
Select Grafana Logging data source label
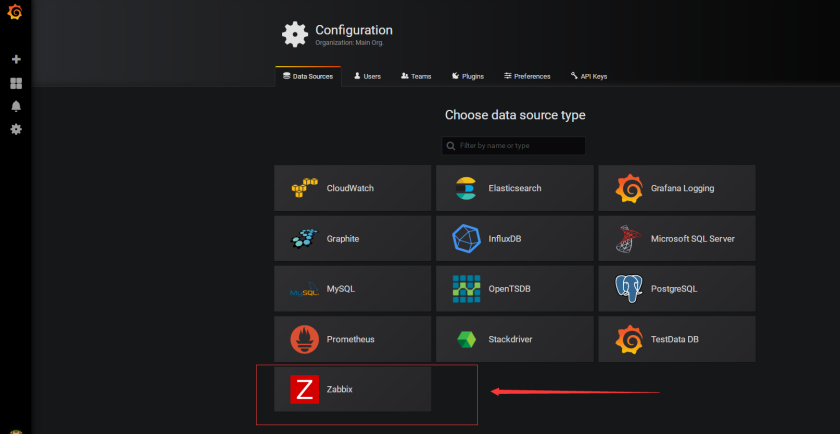[682, 188]
